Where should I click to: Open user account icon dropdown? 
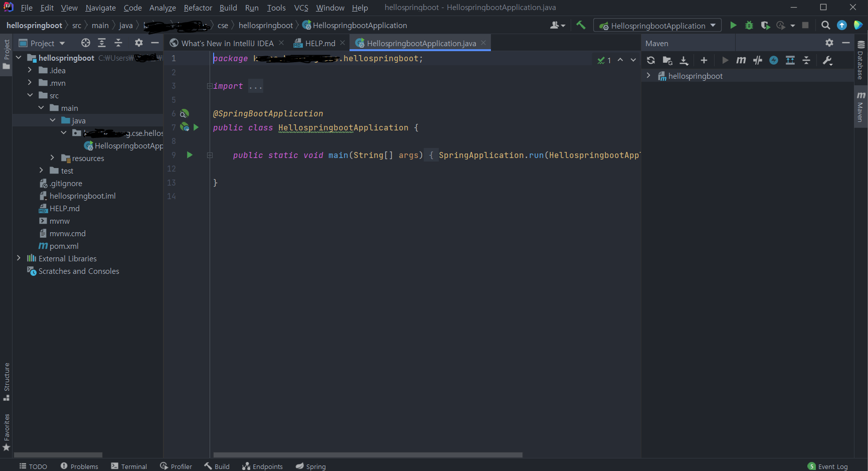[x=558, y=26]
